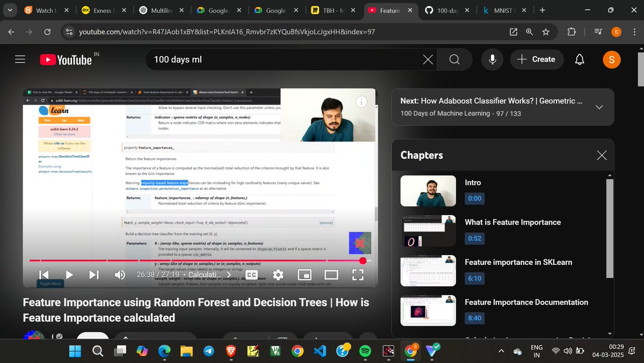The height and width of the screenshot is (363, 644).
Task: Open the YouTube guide hamburger menu
Action: (x=20, y=60)
